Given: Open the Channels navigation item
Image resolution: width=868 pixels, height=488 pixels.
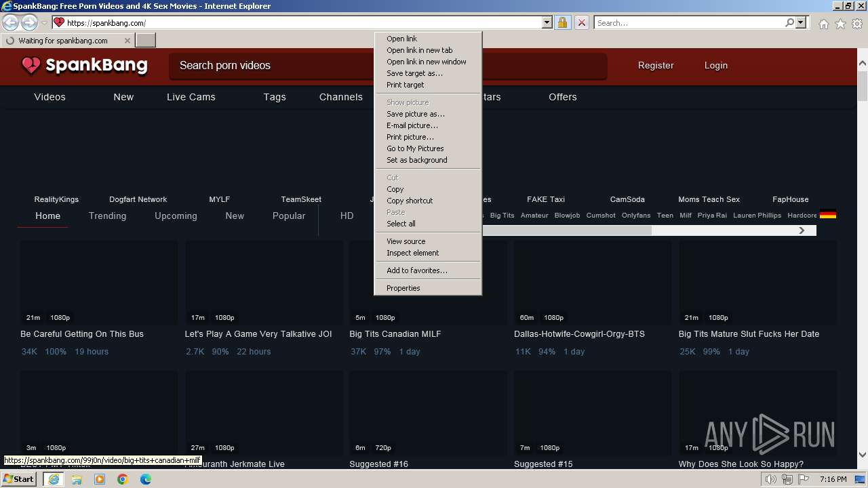Looking at the screenshot, I should pyautogui.click(x=341, y=97).
